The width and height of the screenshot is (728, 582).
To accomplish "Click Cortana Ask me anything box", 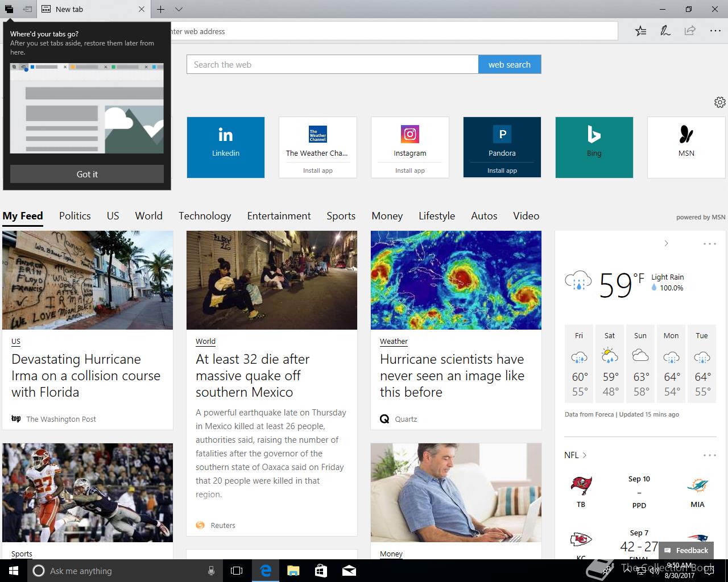I will click(x=125, y=571).
